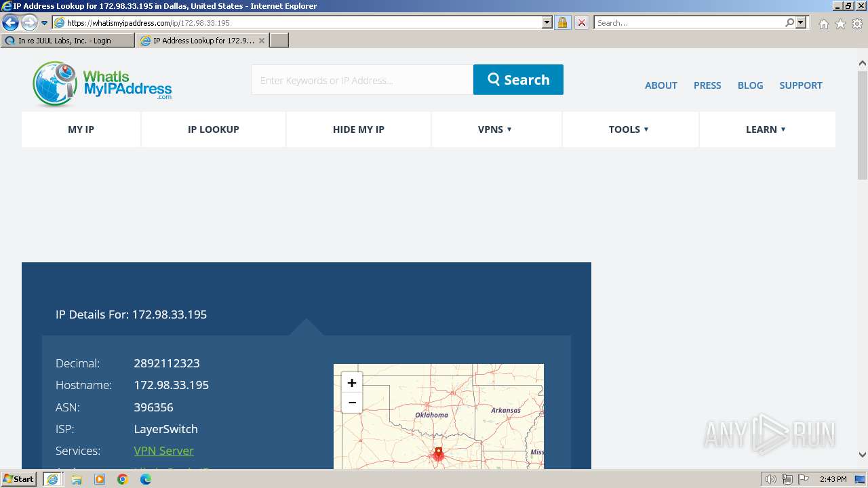The image size is (868, 488).
Task: Select the decimal value 2892112323
Action: [x=167, y=363]
